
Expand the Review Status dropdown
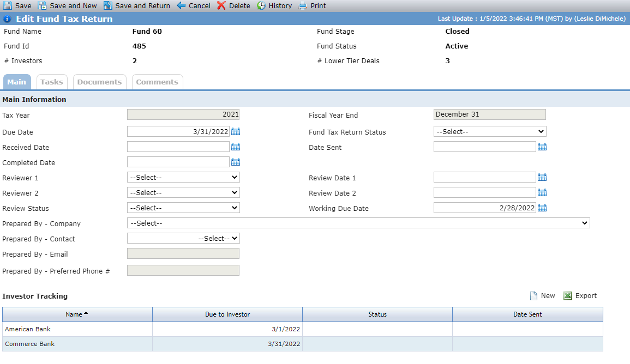(183, 208)
